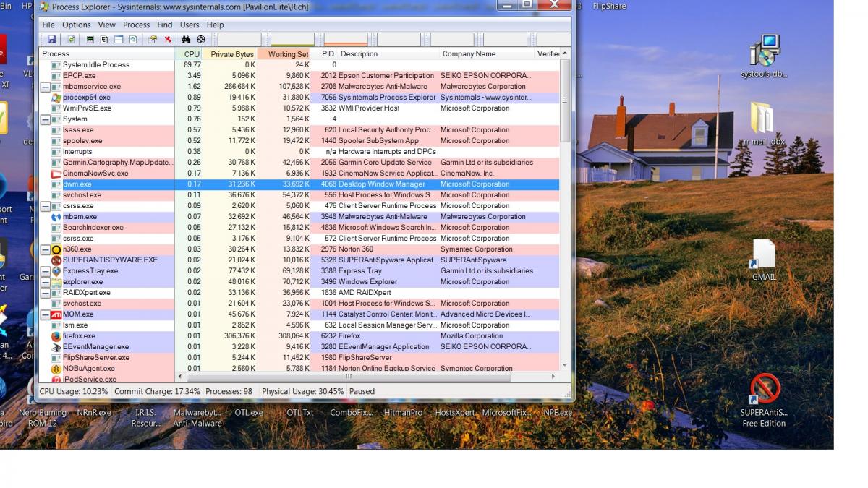
Task: Click the CPU usage mini graph in toolbar
Action: (239, 39)
